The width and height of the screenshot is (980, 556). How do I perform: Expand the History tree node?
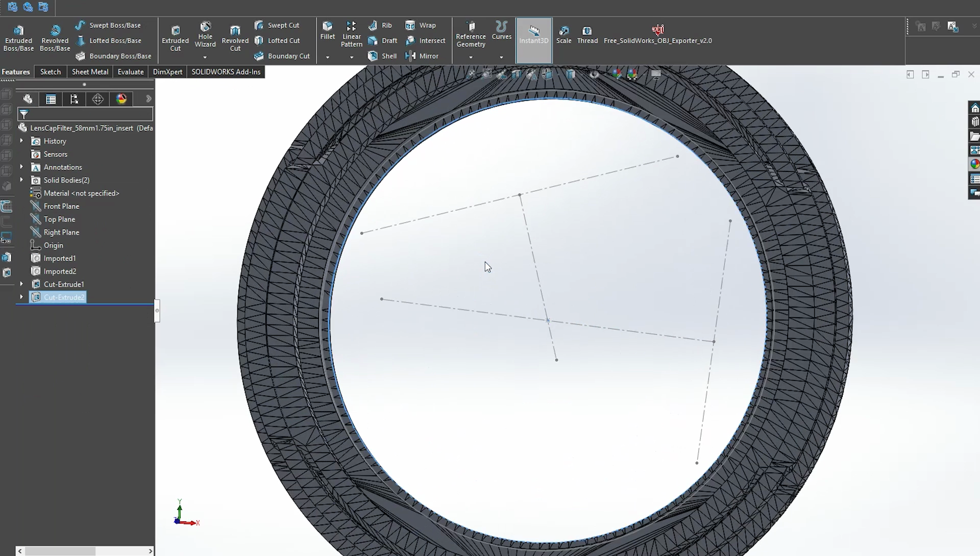21,141
